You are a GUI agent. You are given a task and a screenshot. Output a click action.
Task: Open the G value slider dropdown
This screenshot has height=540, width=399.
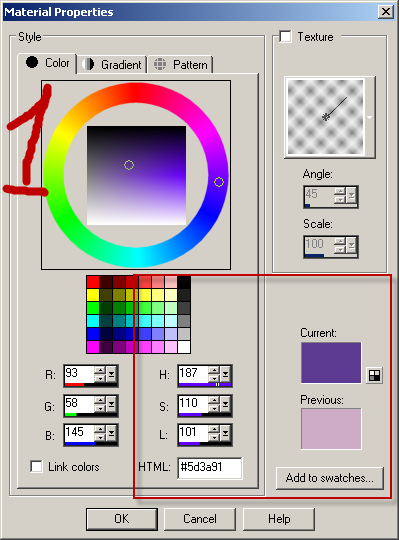(111, 404)
